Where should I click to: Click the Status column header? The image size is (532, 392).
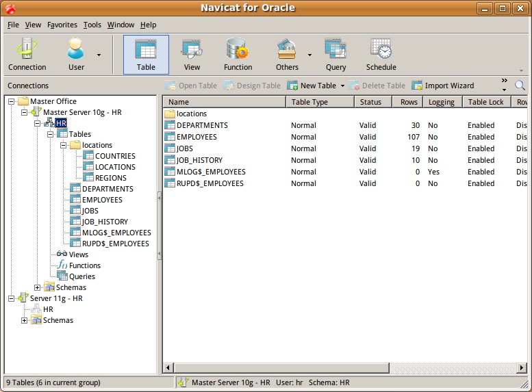(x=373, y=102)
